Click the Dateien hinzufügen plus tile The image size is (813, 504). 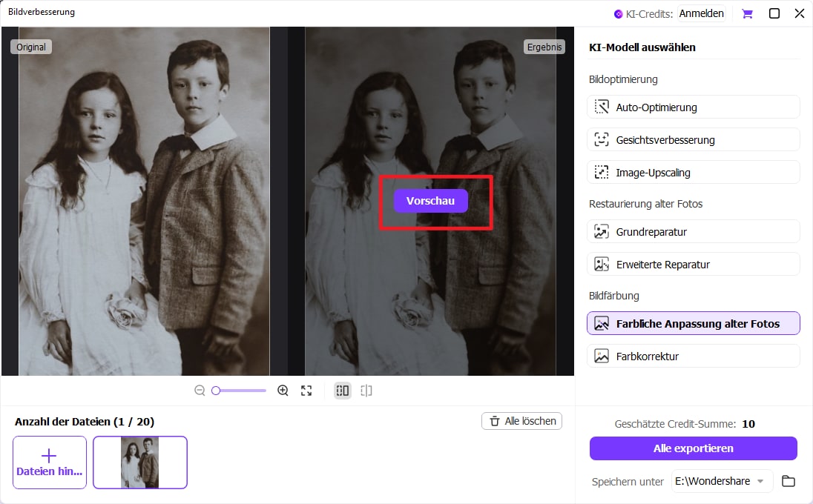point(50,462)
